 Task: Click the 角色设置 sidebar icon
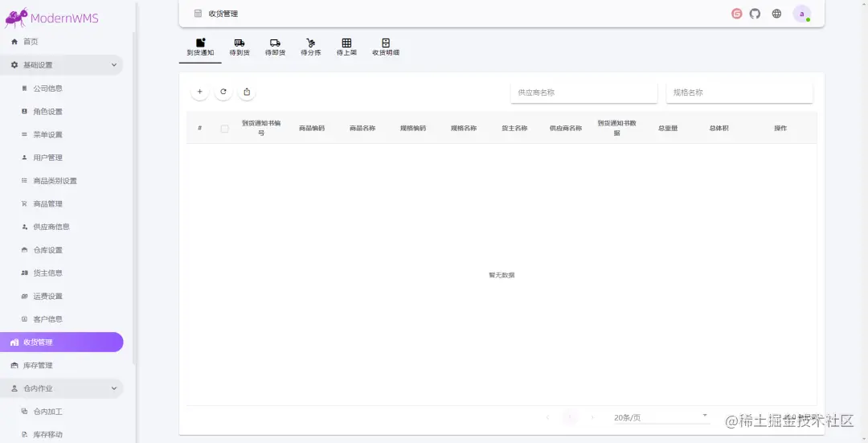coord(24,111)
